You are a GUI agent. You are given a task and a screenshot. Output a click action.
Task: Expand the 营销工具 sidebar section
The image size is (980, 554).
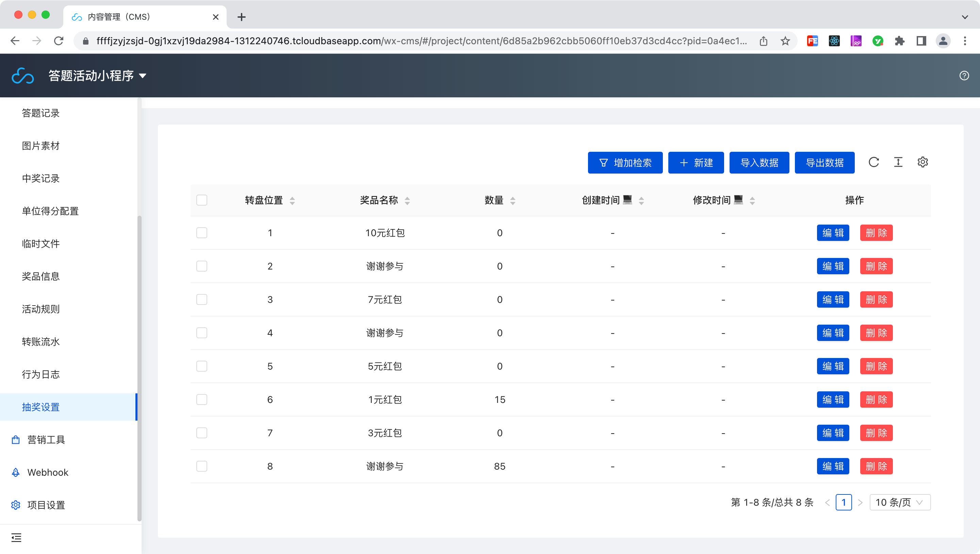(46, 440)
